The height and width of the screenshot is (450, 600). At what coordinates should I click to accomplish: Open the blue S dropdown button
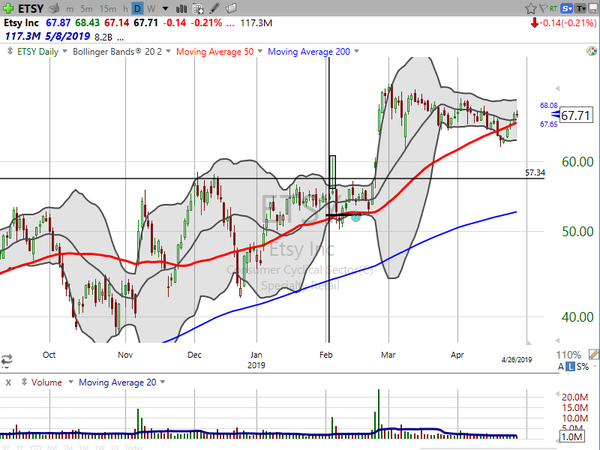point(567,8)
